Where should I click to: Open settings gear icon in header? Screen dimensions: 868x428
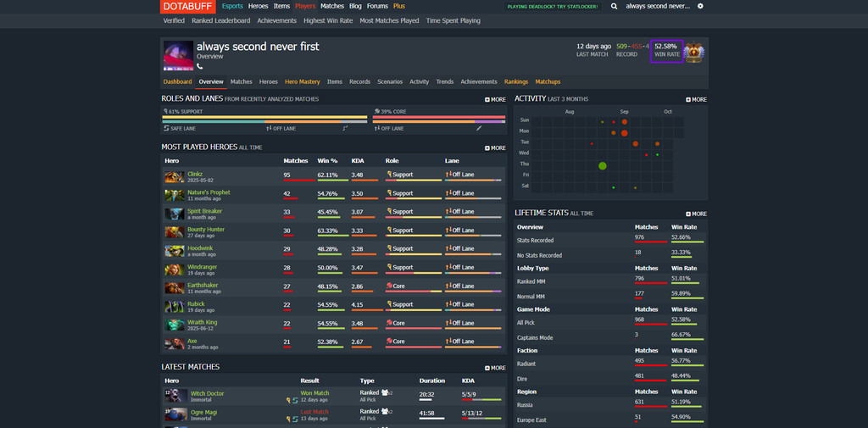(700, 6)
